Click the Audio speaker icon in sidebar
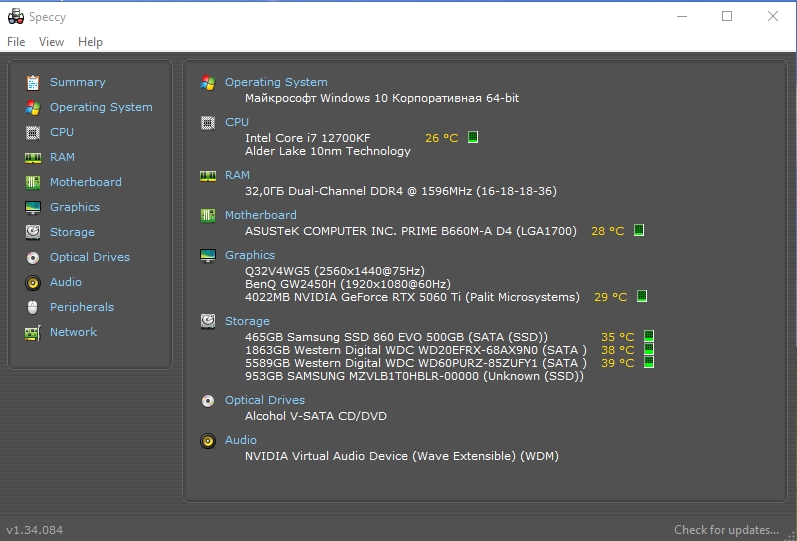Screen dimensions: 797x541 [x=33, y=283]
